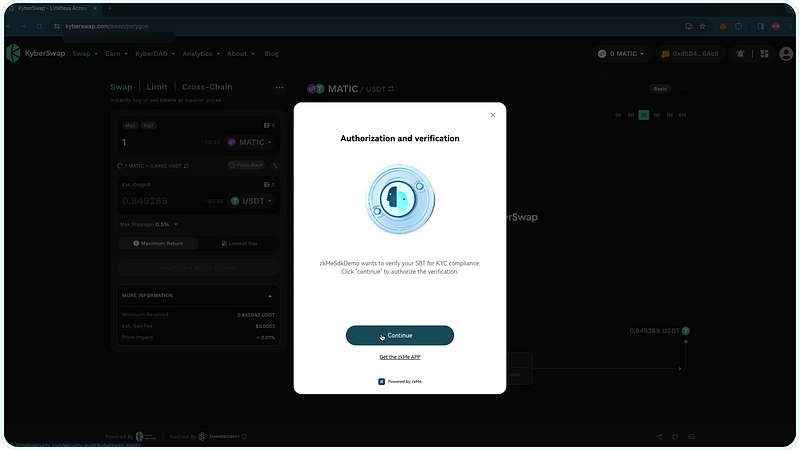Open the Telegram icon in the footer
The height and width of the screenshot is (450, 800).
pyautogui.click(x=659, y=437)
